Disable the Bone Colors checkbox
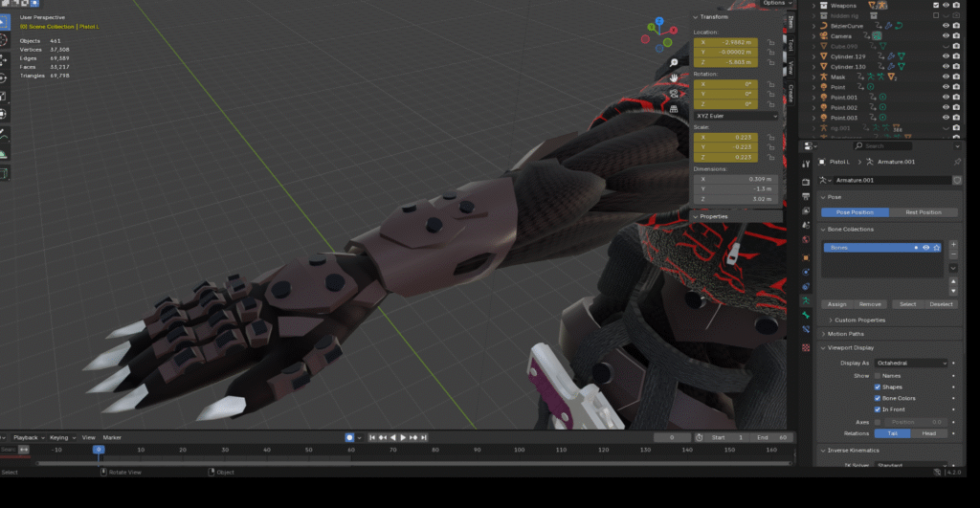This screenshot has width=980, height=508. [878, 398]
